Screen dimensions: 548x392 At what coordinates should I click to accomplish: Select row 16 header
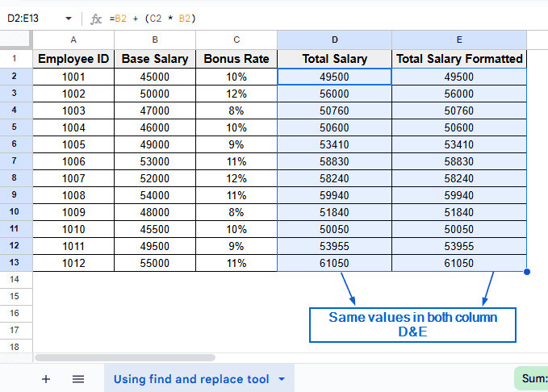(x=15, y=314)
